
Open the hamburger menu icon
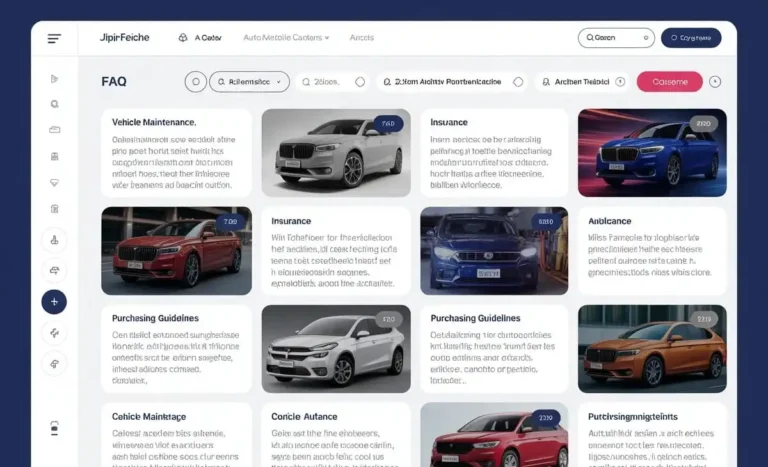[x=54, y=38]
